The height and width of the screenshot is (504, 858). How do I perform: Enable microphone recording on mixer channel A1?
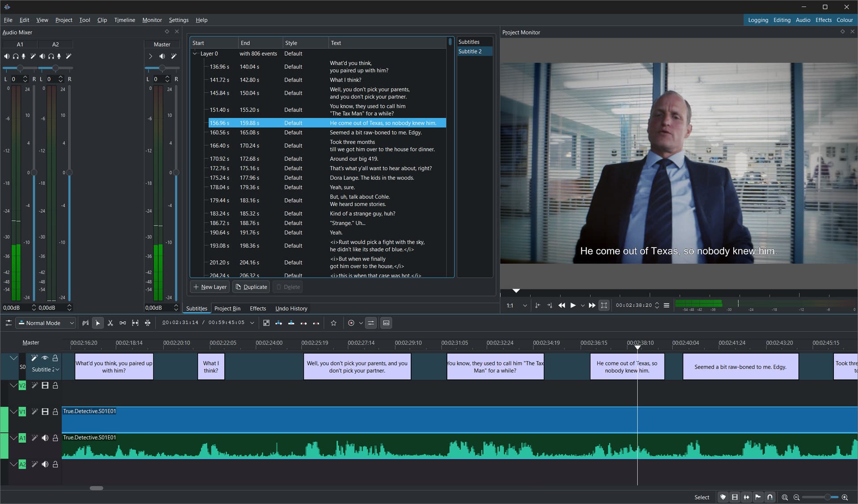pos(24,56)
